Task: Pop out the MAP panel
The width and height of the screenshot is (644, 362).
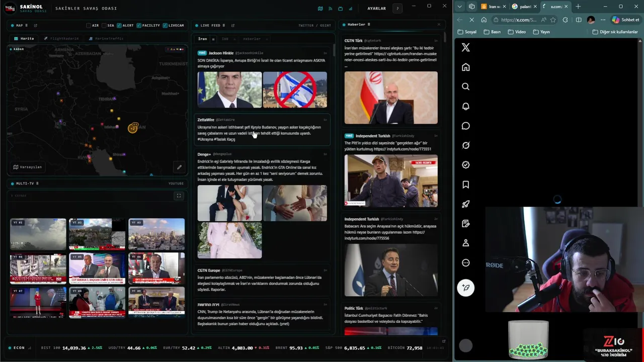Action: [35, 25]
